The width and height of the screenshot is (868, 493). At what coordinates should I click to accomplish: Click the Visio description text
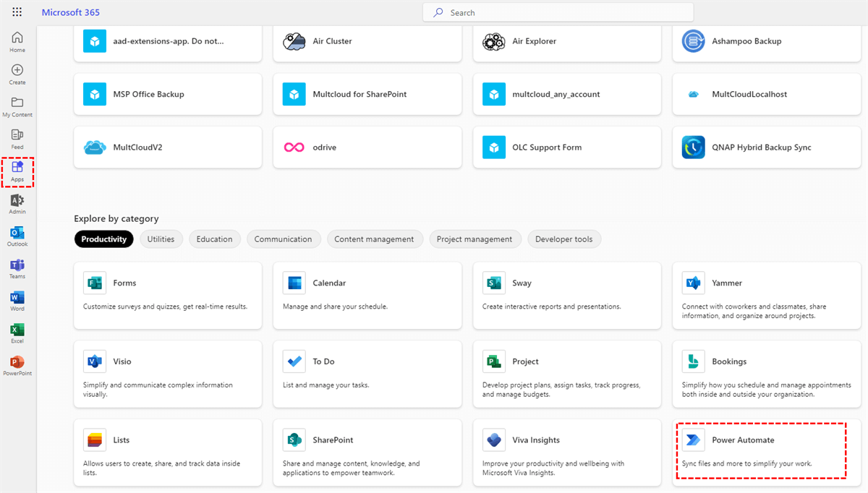[158, 390]
